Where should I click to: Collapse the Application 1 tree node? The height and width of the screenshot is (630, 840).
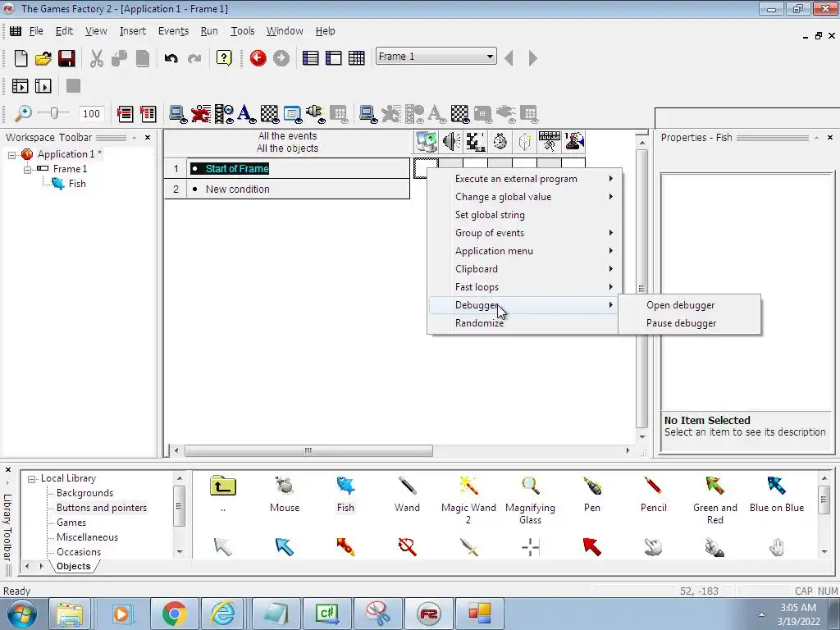(x=11, y=155)
